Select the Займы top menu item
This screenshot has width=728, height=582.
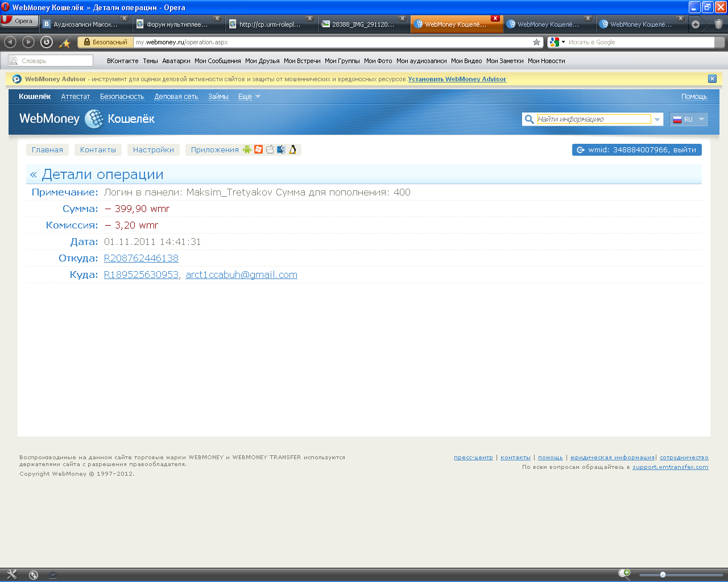coord(218,97)
